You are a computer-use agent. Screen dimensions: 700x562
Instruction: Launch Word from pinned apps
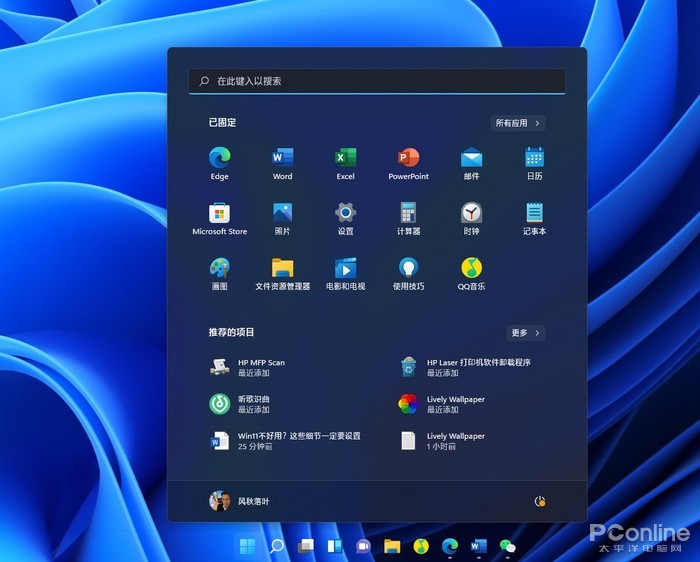tap(283, 163)
